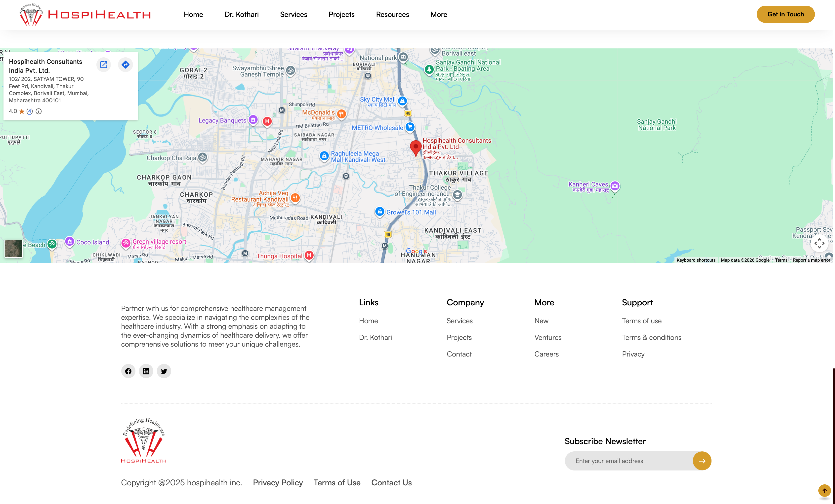Click the Thunga Hospital marker

pyautogui.click(x=309, y=255)
